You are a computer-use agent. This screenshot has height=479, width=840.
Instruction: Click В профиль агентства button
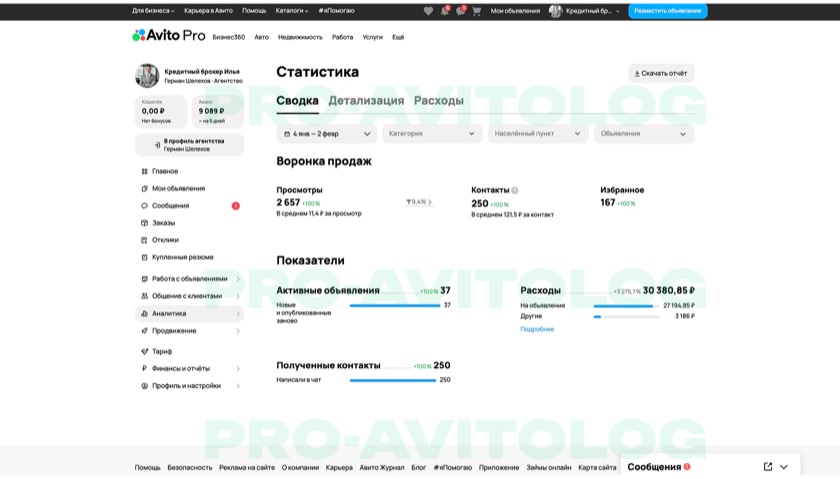point(190,145)
